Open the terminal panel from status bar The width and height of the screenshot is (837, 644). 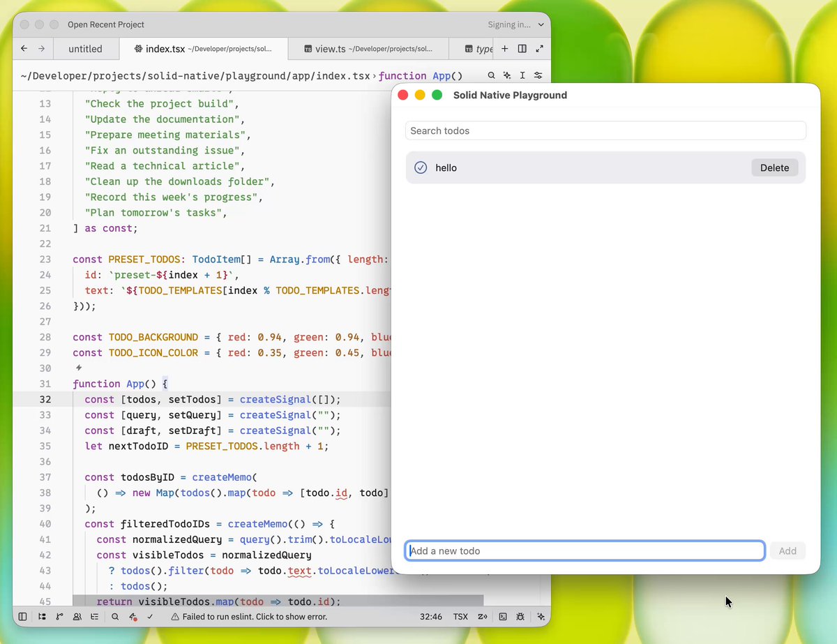[502, 617]
